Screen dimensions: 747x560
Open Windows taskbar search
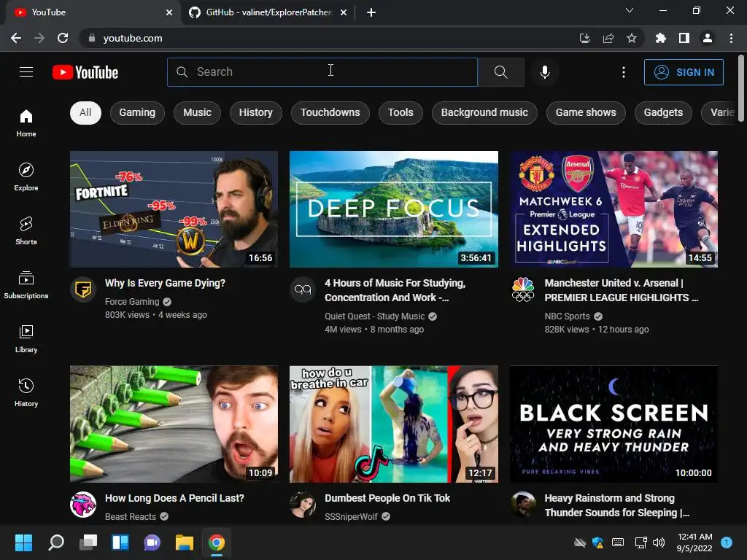tap(56, 542)
